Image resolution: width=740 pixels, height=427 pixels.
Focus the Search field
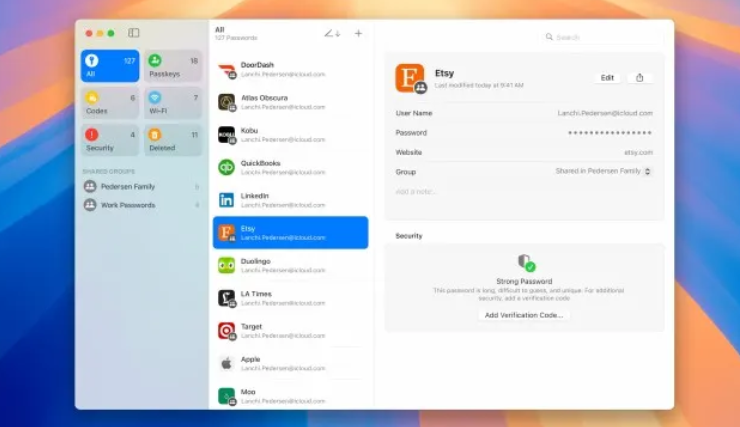tap(602, 37)
